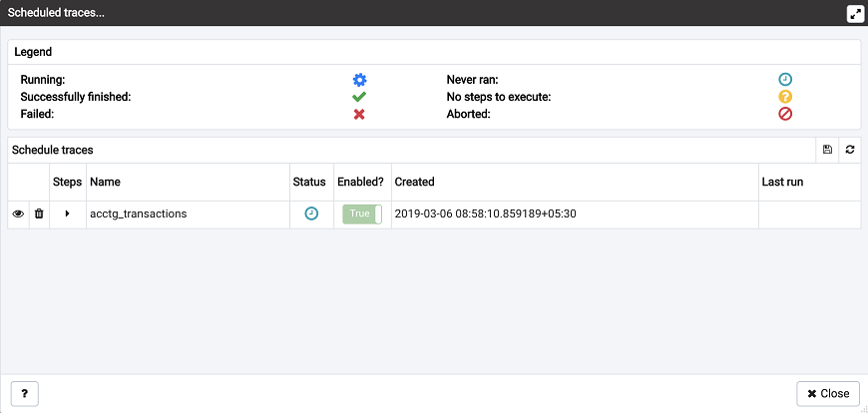Save the schedule traces with floppy icon
This screenshot has height=413, width=868.
coord(827,150)
